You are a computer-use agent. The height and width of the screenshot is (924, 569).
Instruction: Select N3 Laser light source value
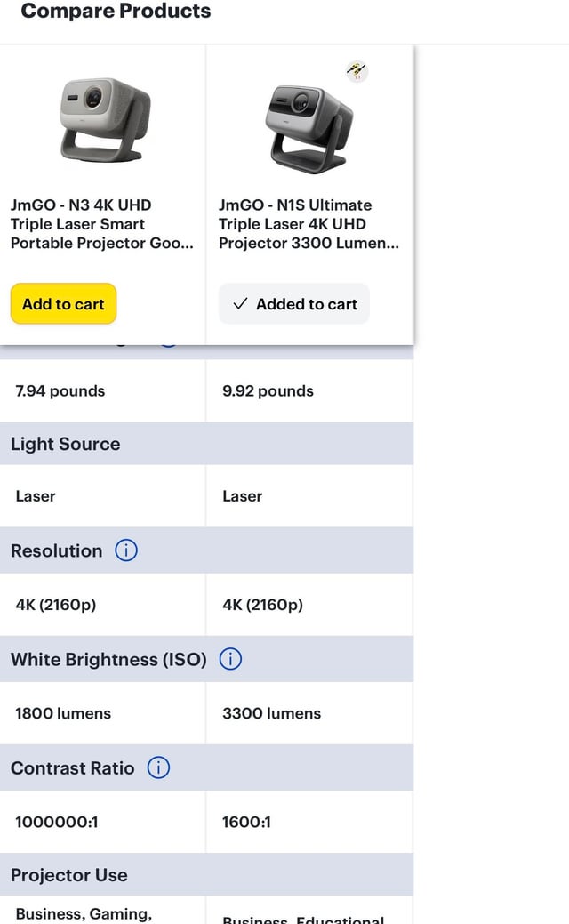click(36, 496)
